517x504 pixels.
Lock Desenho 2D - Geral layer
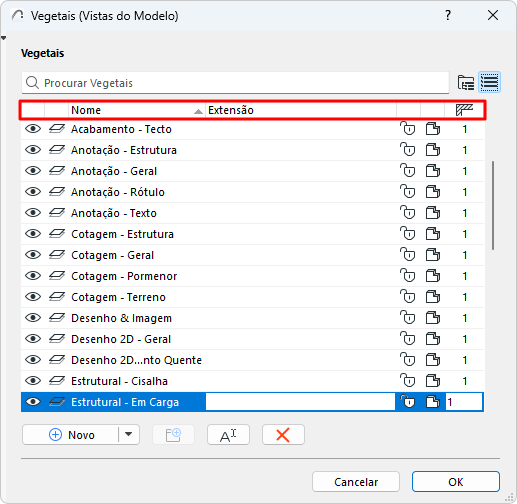[x=408, y=339]
